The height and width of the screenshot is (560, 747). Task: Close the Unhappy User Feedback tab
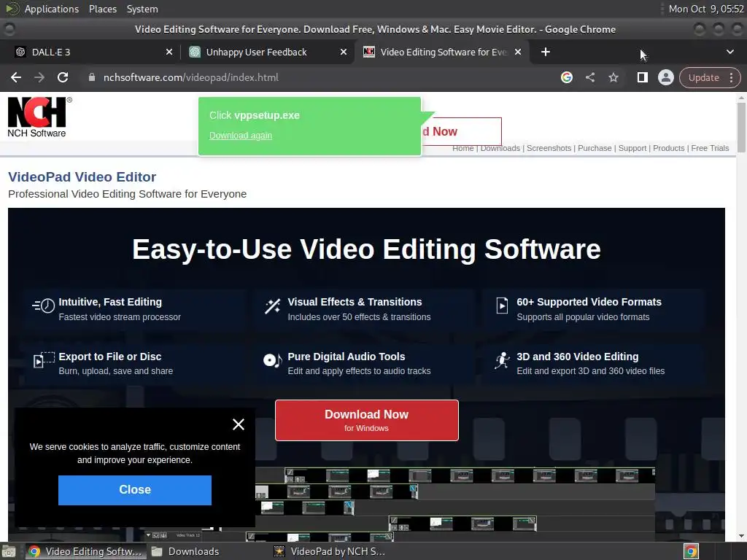344,52
